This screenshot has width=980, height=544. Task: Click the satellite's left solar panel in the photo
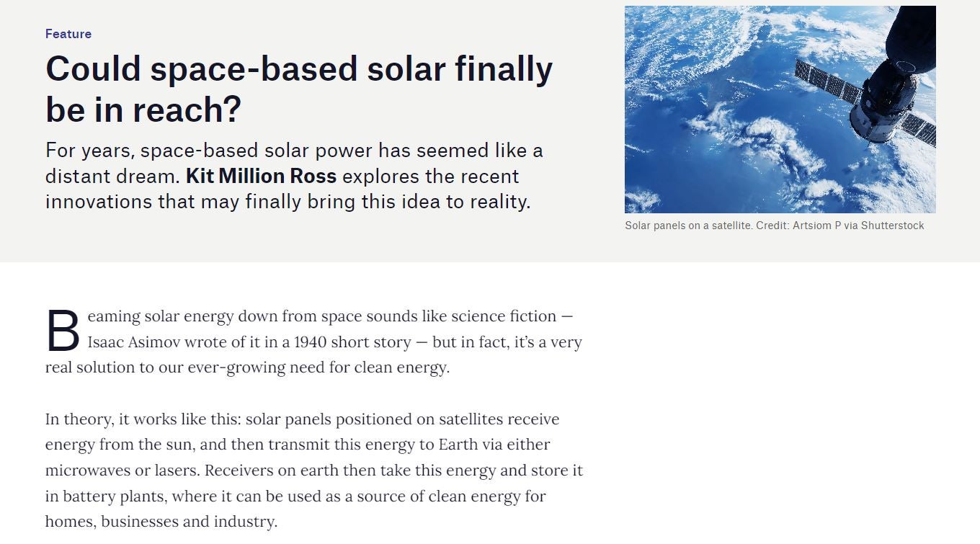click(x=827, y=81)
